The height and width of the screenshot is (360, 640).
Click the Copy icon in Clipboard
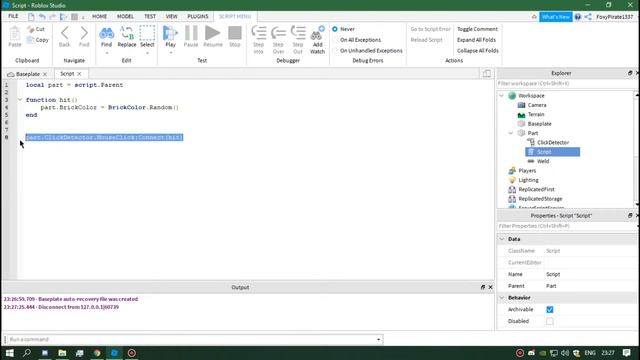click(x=30, y=40)
